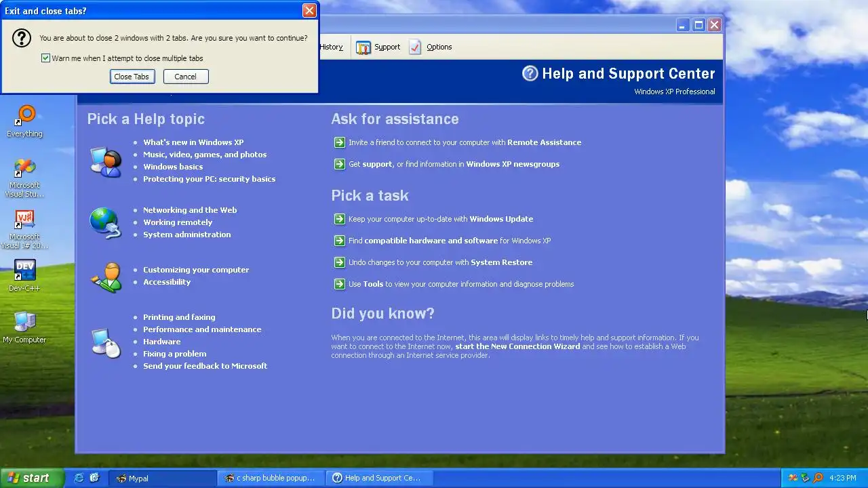Viewport: 868px width, 488px height.
Task: Open Music, video, games, and photos topic
Action: click(x=205, y=155)
